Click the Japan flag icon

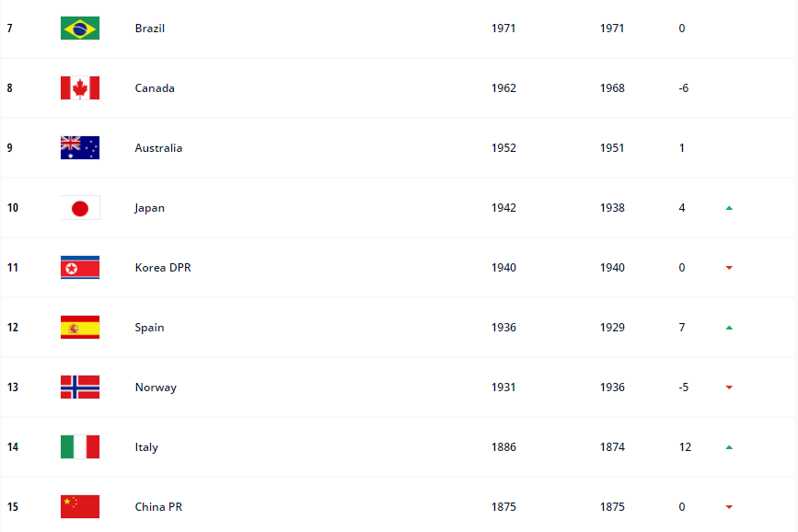pos(80,208)
